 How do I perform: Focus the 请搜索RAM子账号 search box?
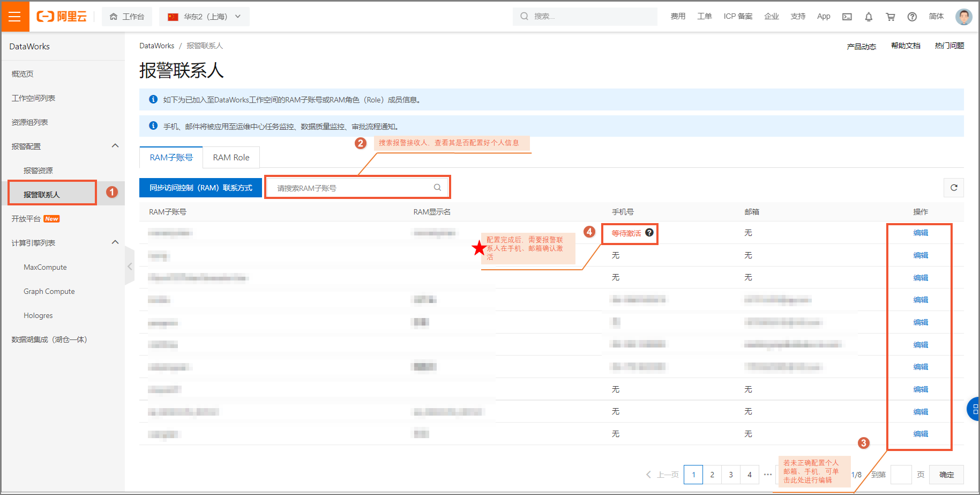tap(357, 188)
